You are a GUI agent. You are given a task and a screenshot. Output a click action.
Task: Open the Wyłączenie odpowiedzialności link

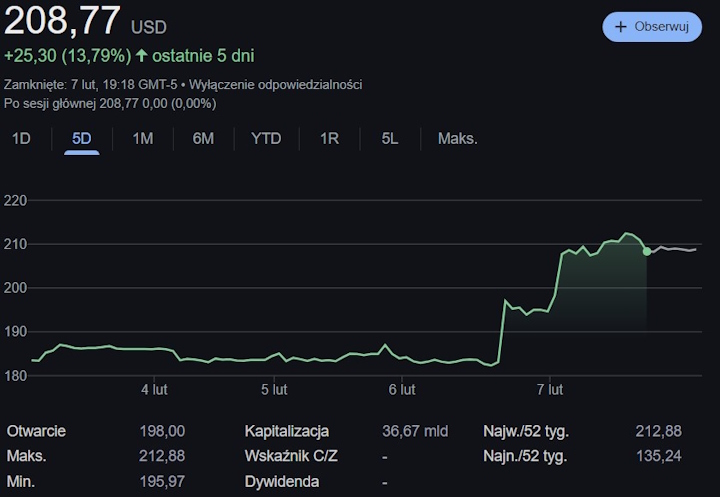click(285, 85)
